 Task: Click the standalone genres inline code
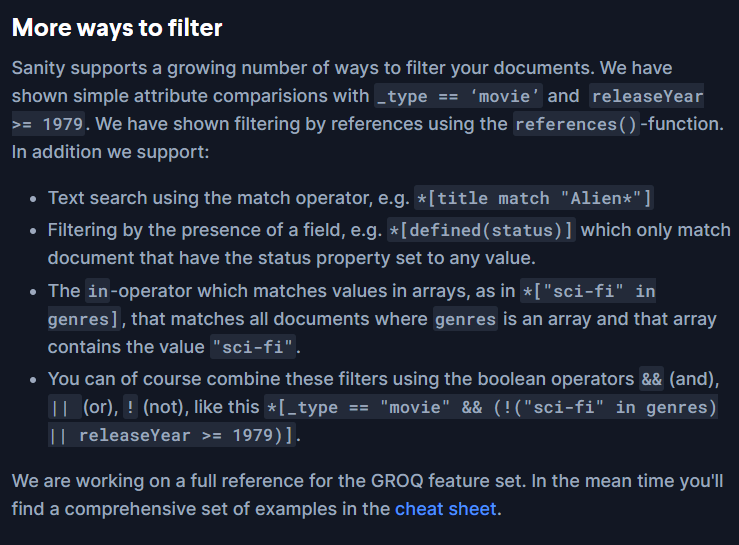click(x=465, y=319)
